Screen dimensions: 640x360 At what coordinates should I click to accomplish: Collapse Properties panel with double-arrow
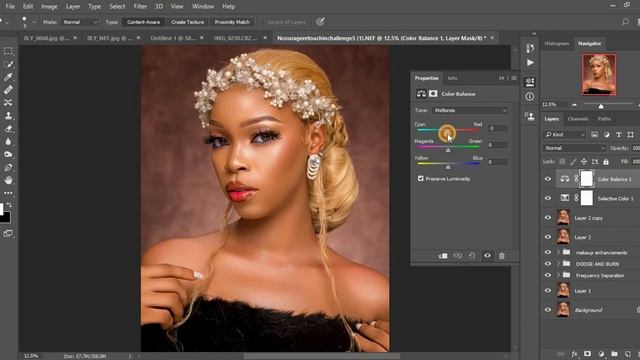pyautogui.click(x=501, y=78)
